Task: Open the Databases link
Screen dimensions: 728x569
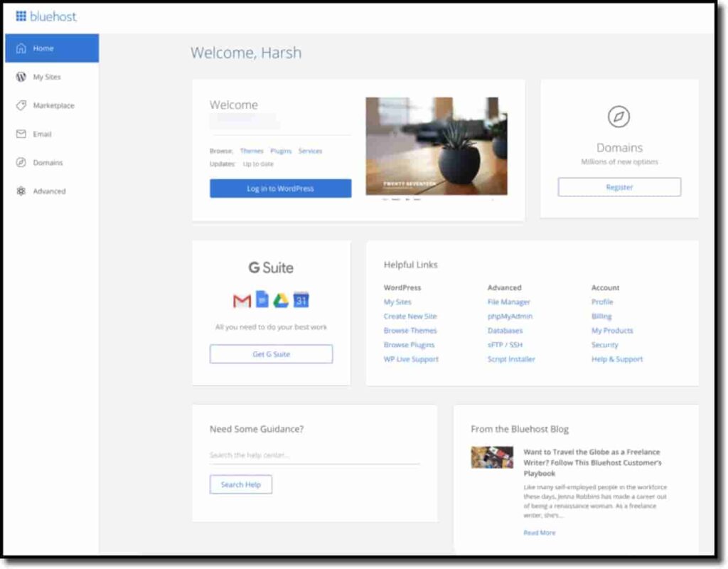Action: (x=505, y=331)
